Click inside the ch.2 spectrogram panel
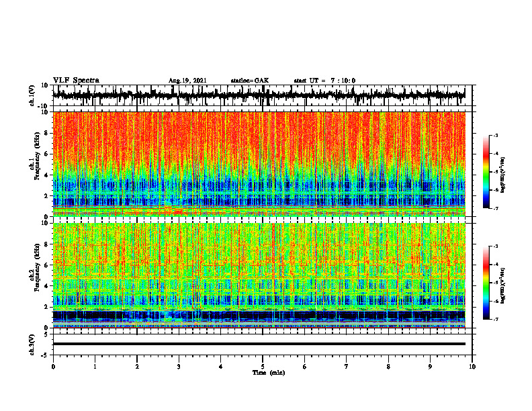Screen dimensions: 532x411 click(259, 275)
